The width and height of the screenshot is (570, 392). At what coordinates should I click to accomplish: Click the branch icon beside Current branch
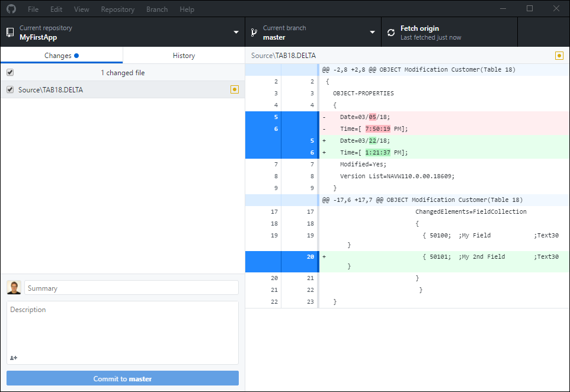click(x=254, y=33)
